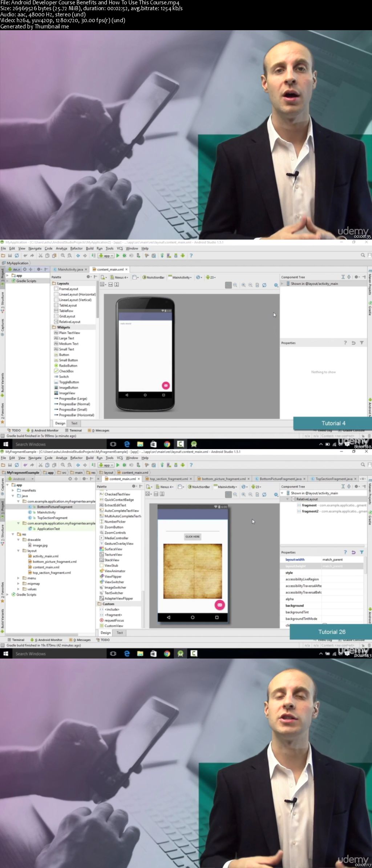Toggle Build Variants side panel in MyApplication window
The image size is (372, 868).
tap(3, 385)
